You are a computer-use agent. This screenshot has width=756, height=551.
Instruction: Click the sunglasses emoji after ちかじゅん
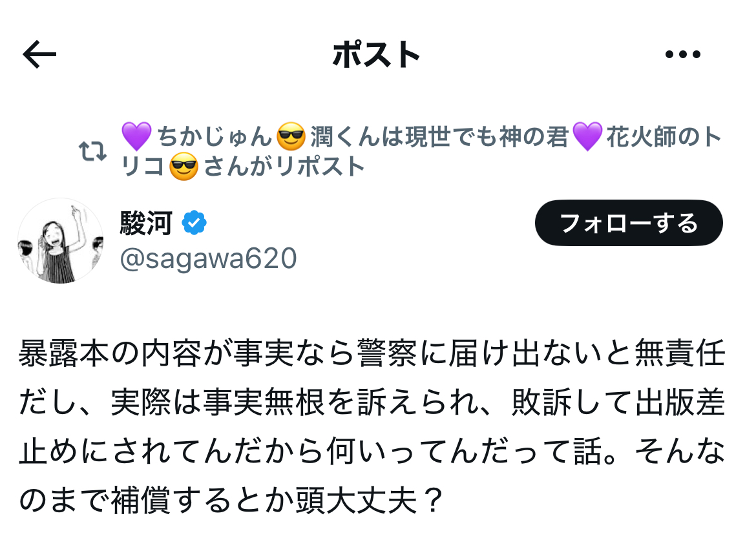(x=291, y=136)
